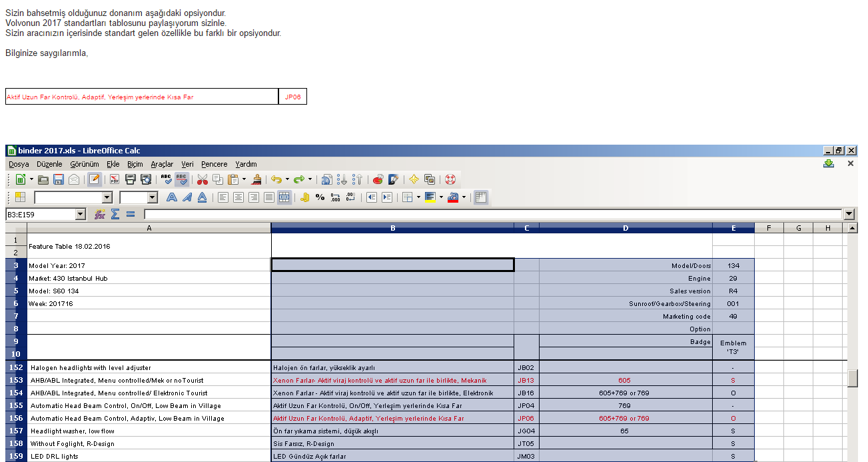Viewport: 868px width, 462px height.
Task: Click the Function equals button
Action: pyautogui.click(x=131, y=215)
